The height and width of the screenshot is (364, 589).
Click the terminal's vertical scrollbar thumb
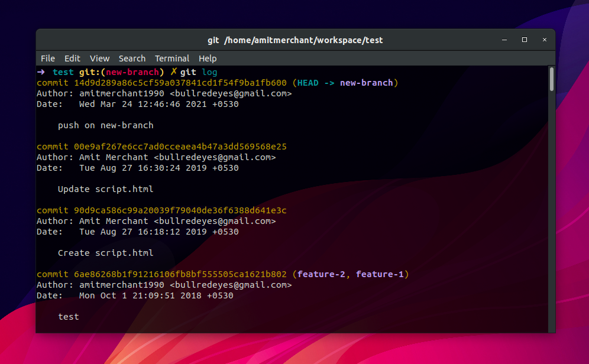point(551,79)
